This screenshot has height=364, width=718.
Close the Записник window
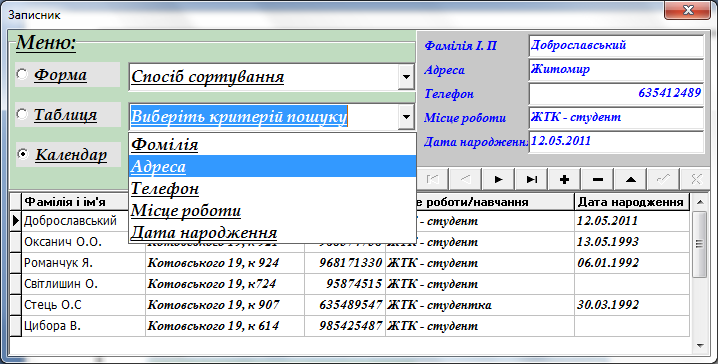point(687,10)
